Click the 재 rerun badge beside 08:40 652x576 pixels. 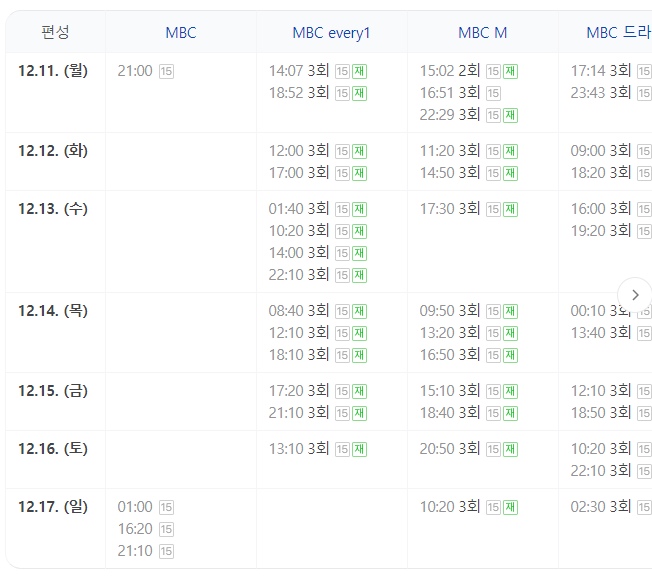tap(360, 311)
